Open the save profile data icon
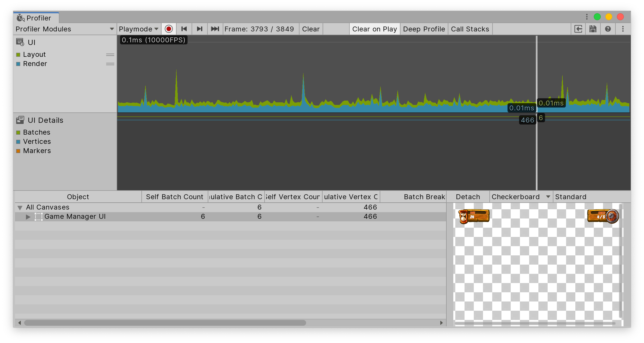Viewport: 644px width, 343px height. pos(593,29)
